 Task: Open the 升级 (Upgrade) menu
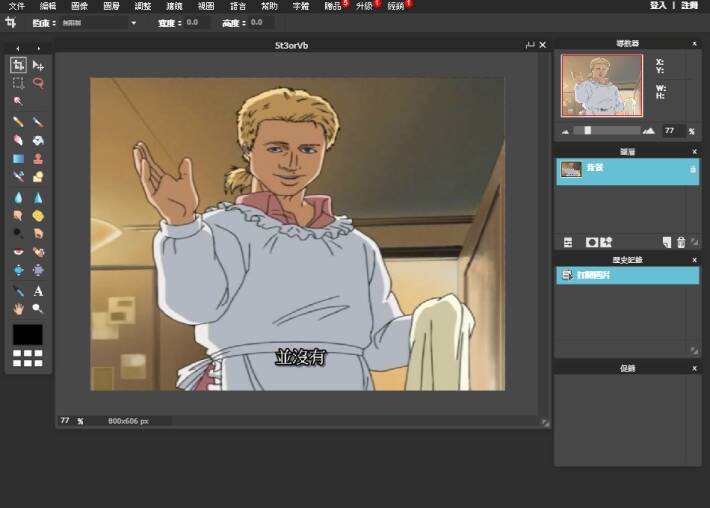(x=364, y=6)
